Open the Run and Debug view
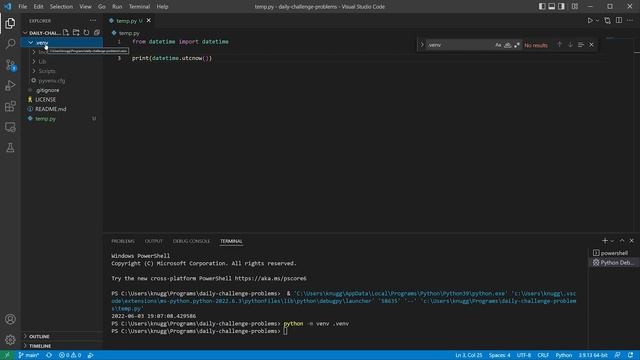Image resolution: width=640 pixels, height=360 pixels. tap(10, 85)
